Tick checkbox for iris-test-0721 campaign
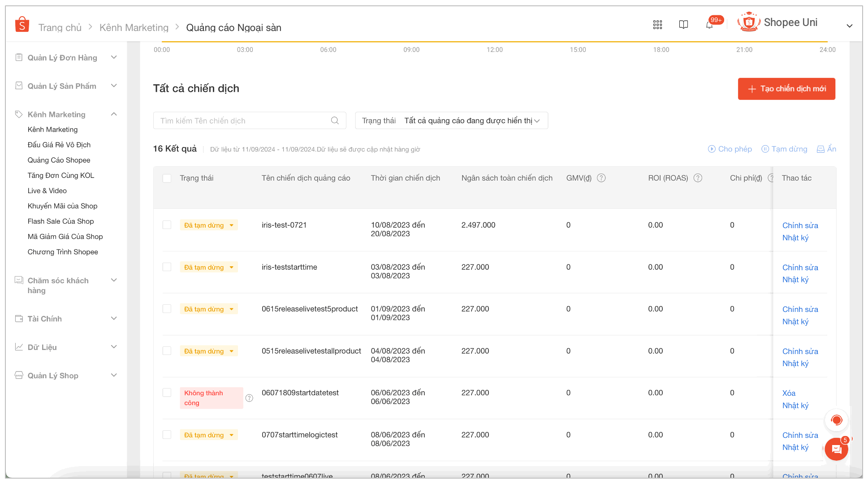 pos(167,225)
